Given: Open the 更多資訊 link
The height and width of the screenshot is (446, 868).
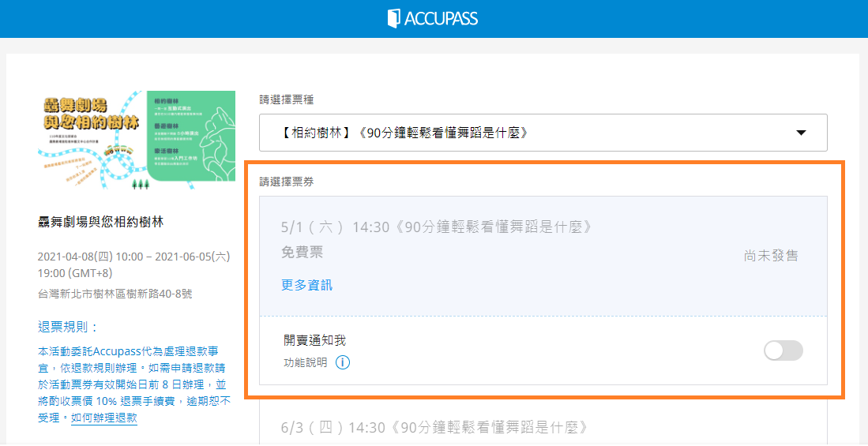Looking at the screenshot, I should [x=306, y=285].
